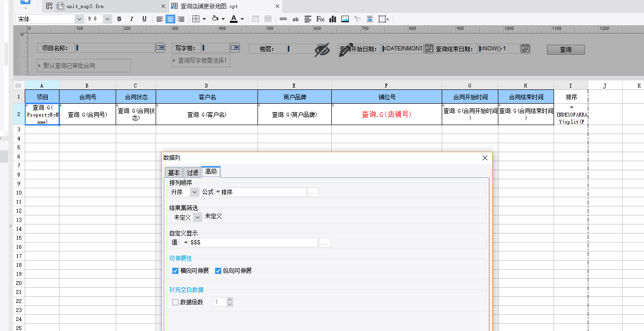The image size is (644, 331).
Task: Insert an image into the cell
Action: [345, 19]
